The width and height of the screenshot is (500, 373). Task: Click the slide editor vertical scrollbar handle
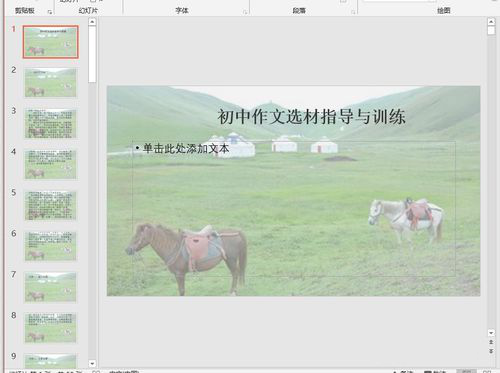(491, 31)
